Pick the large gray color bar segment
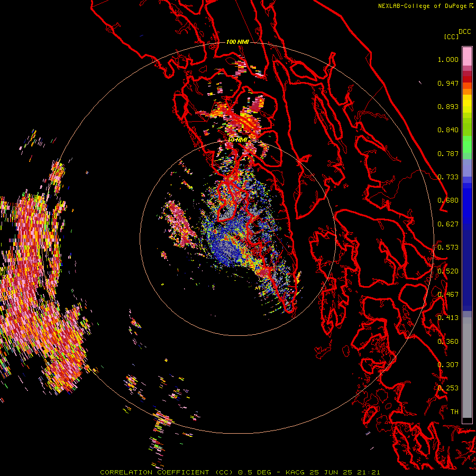Viewport: 476px width, 476px height. point(467,368)
